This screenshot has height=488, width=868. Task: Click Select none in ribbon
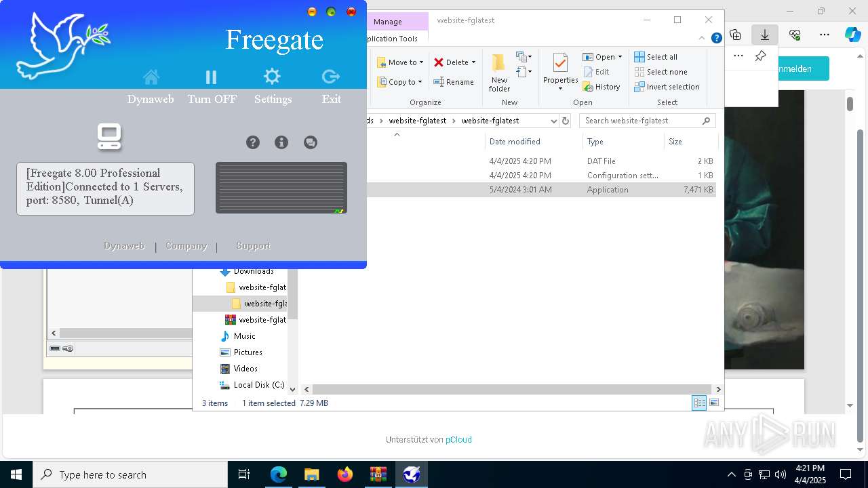[x=660, y=72]
